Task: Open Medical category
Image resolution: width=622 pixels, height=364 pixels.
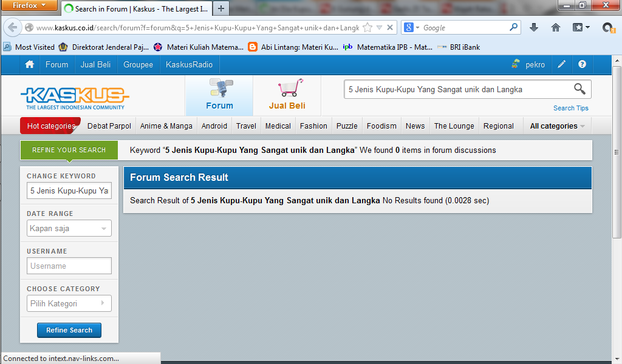Action: (x=278, y=126)
